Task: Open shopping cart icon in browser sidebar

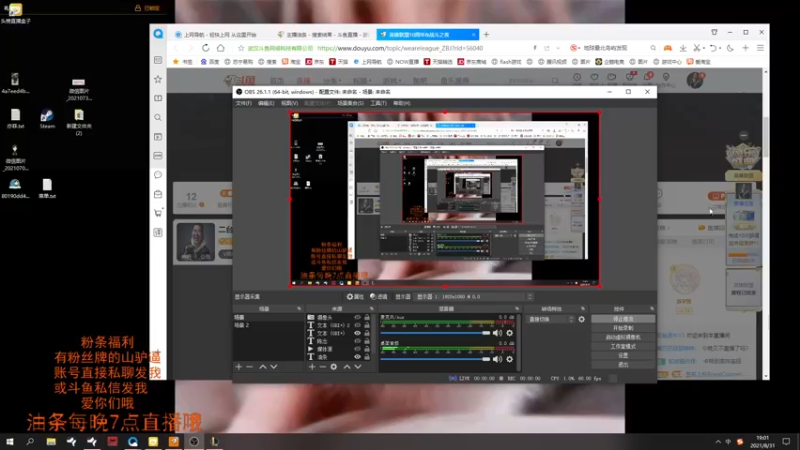Action: pyautogui.click(x=158, y=213)
